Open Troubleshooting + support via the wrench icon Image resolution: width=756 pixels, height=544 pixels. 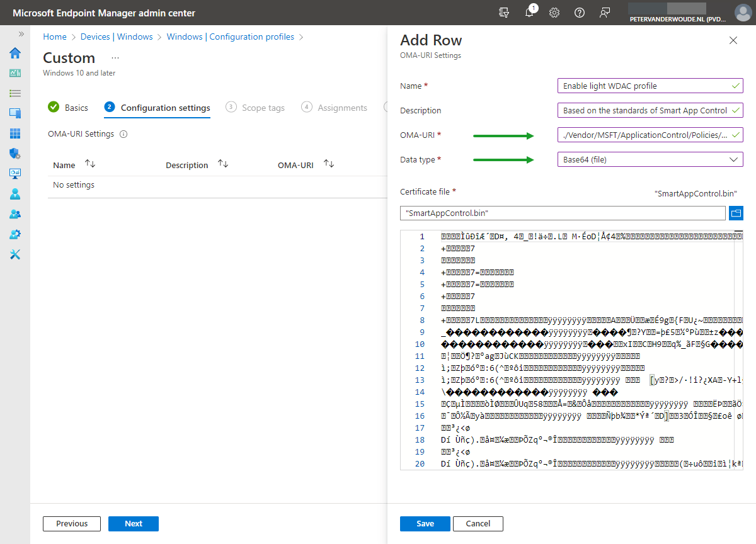coord(13,254)
